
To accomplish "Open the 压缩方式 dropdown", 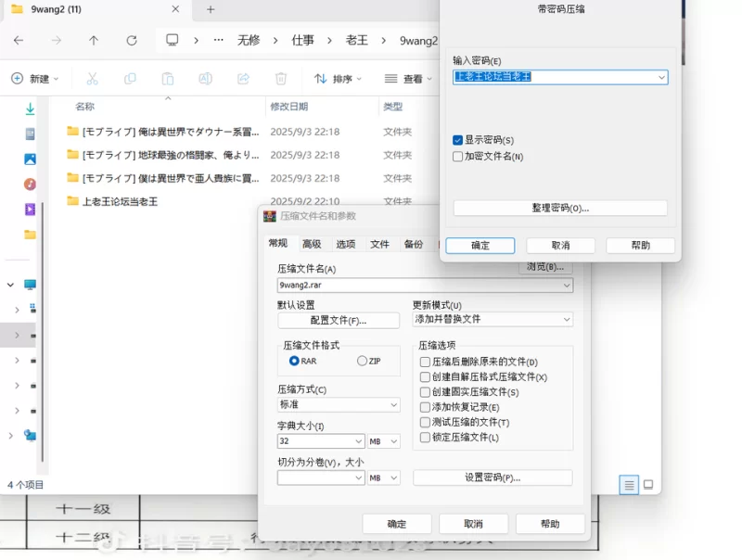I will click(339, 405).
